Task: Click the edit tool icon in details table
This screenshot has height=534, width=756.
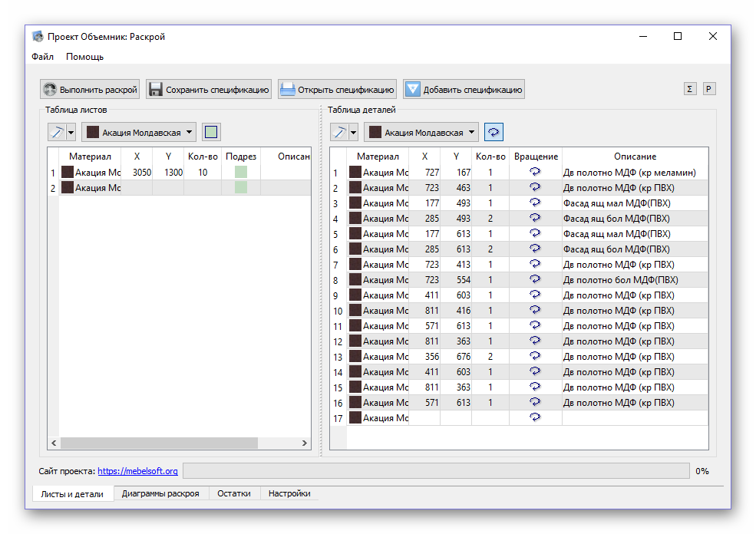Action: click(x=339, y=132)
